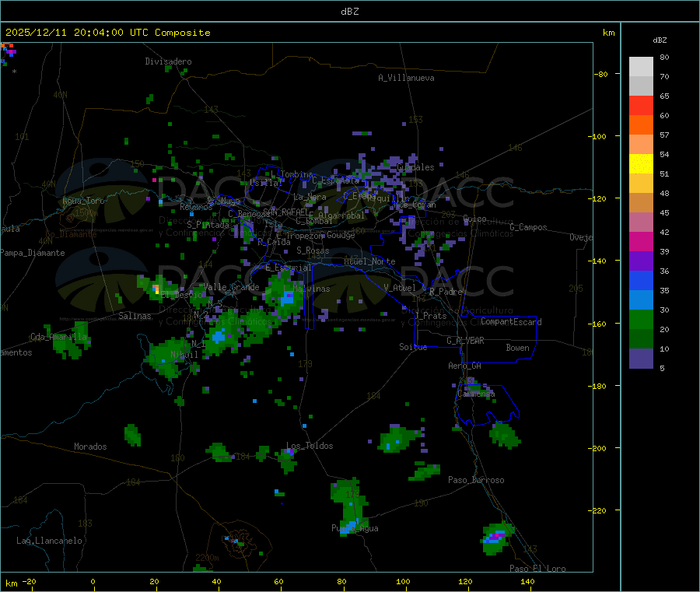Click the yellow 54-51 dBZ legend swatch
The image size is (700, 592).
click(x=641, y=164)
